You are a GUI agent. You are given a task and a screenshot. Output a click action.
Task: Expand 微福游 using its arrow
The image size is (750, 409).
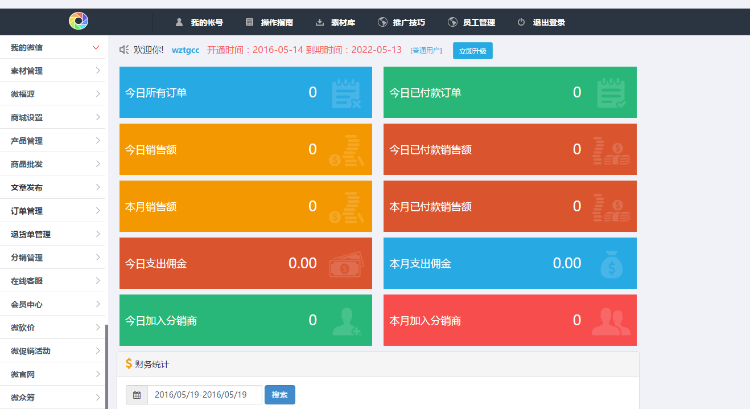(98, 94)
